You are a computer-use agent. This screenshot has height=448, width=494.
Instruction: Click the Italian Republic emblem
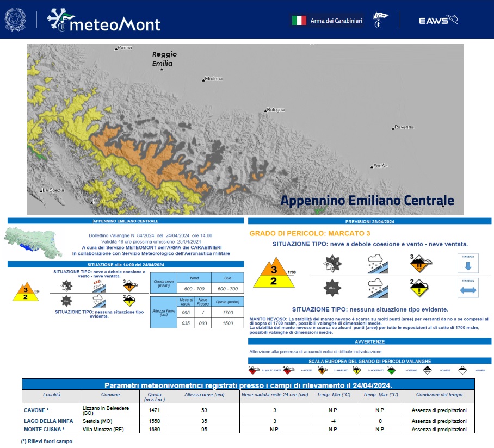tap(16, 20)
